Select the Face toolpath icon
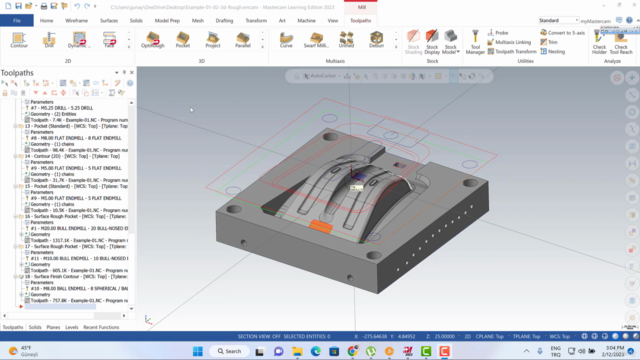640x360 pixels. tap(109, 40)
